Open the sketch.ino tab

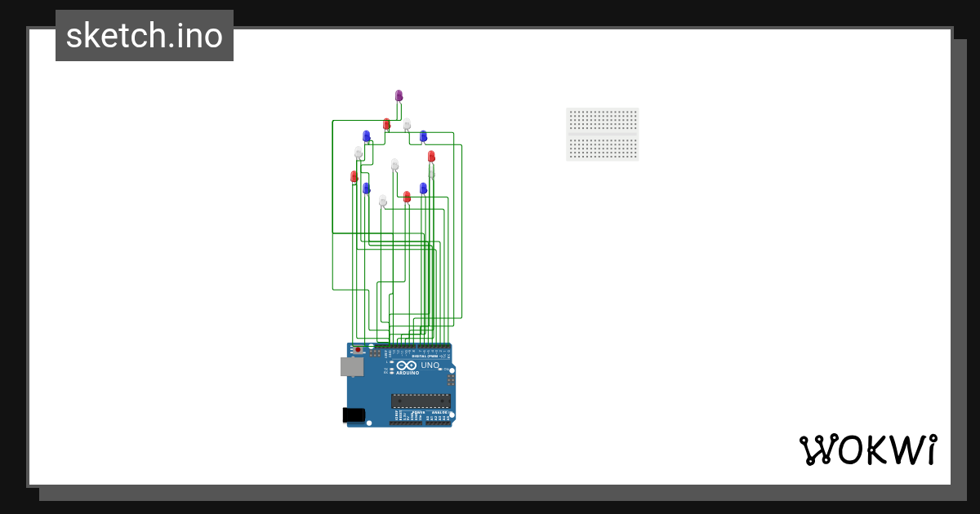pos(144,35)
